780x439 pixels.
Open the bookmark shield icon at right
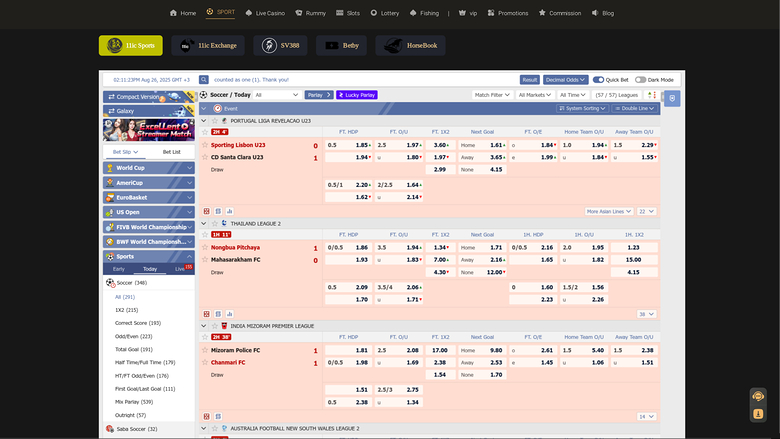click(672, 98)
